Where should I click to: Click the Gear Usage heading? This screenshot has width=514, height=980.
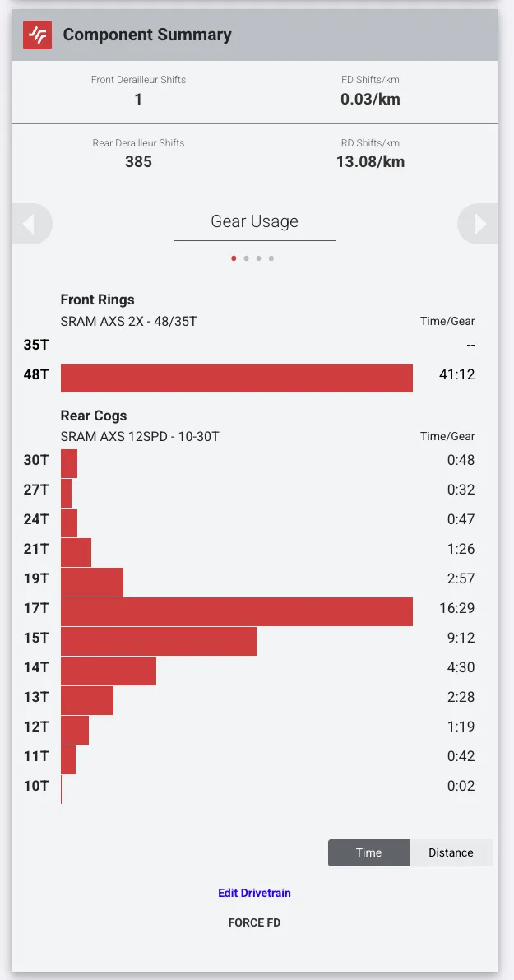[254, 221]
